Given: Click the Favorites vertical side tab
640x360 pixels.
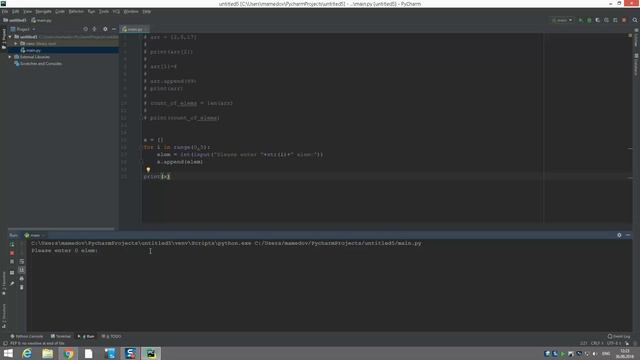Looking at the screenshot, I should pos(4,283).
